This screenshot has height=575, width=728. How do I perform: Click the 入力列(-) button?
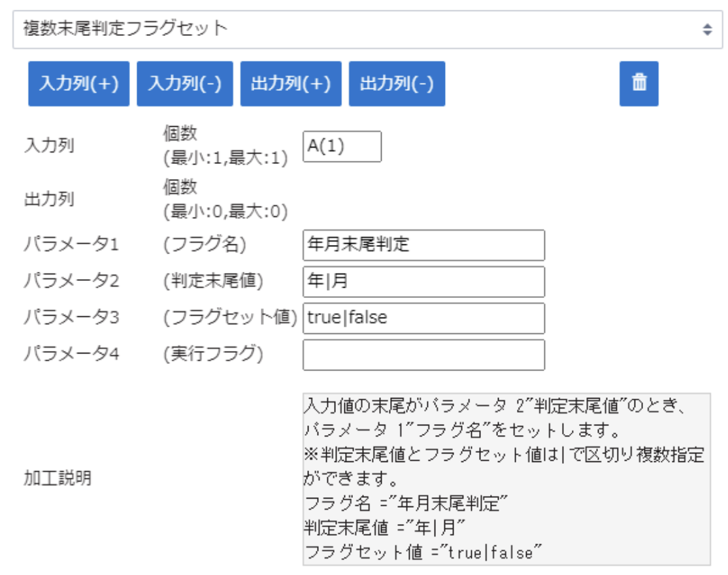tap(185, 84)
